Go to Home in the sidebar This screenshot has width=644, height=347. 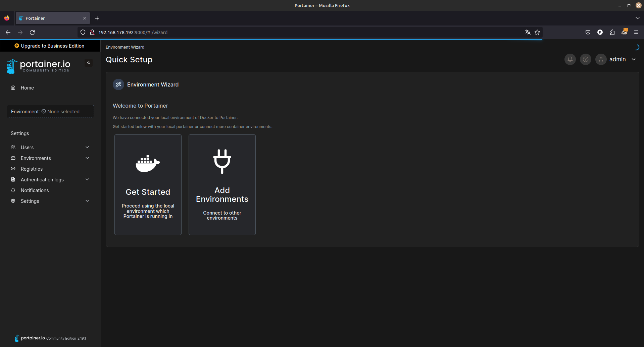pos(27,88)
